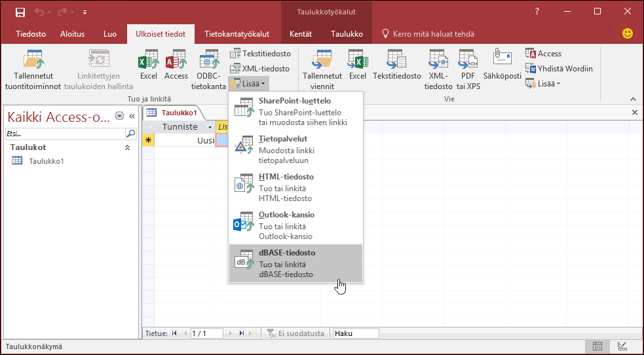Image resolution: width=644 pixels, height=355 pixels.
Task: Click the Undo arrow icon
Action: [x=39, y=12]
